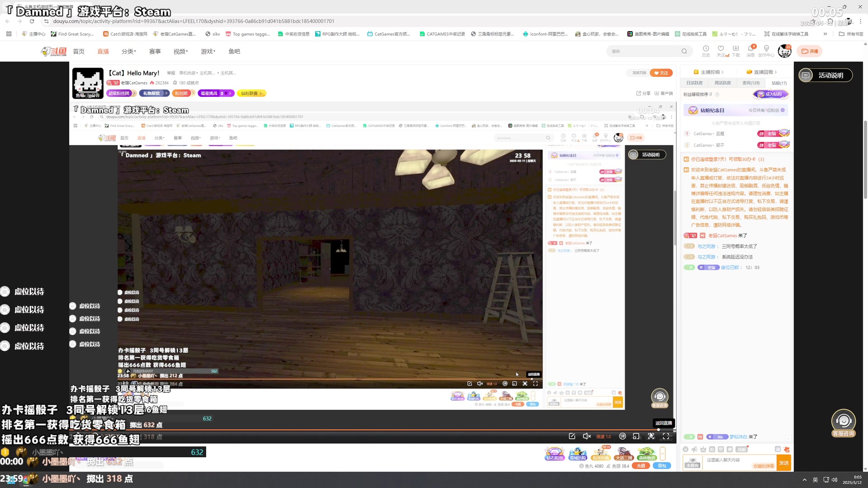Image resolution: width=868 pixels, height=488 pixels.
Task: Switch to the 贵宾(129) tab
Action: click(751, 83)
